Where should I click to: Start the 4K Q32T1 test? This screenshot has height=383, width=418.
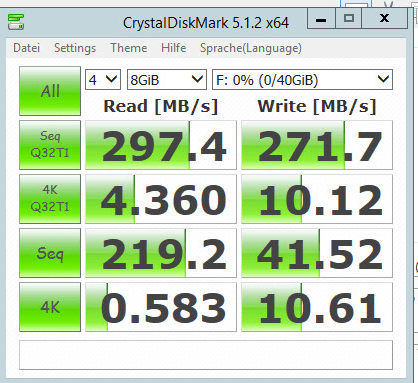pos(50,199)
